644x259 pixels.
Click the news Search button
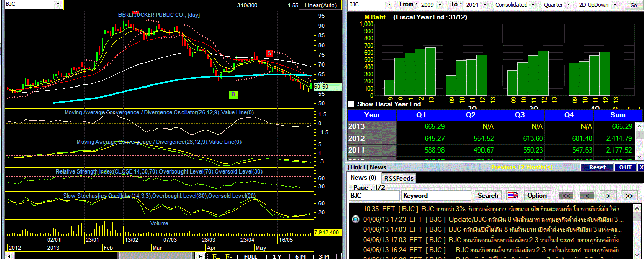[488, 195]
